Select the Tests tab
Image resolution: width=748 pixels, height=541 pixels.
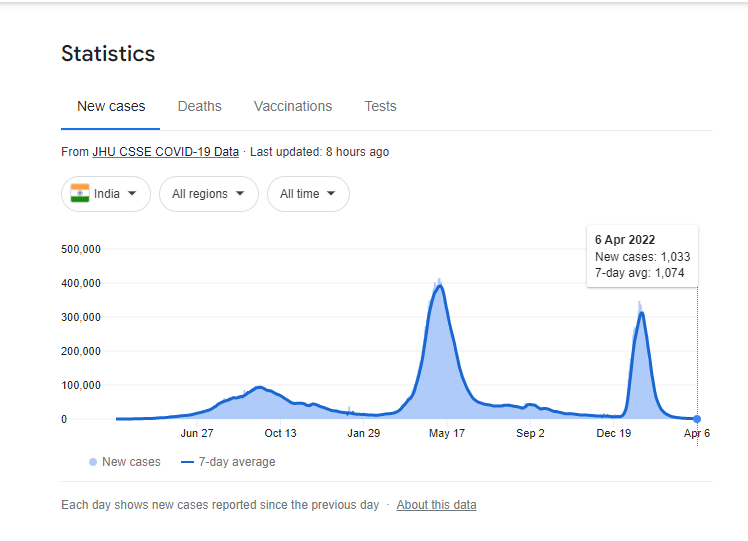click(380, 106)
